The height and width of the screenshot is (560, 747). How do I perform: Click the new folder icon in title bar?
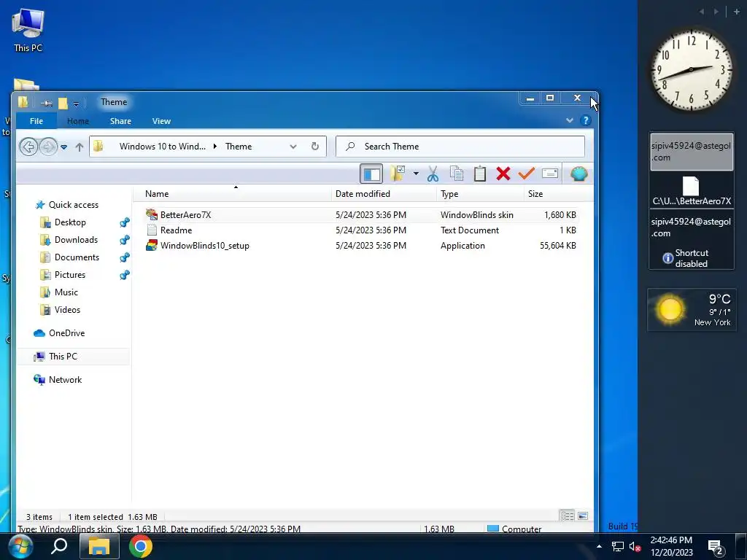[x=63, y=103]
